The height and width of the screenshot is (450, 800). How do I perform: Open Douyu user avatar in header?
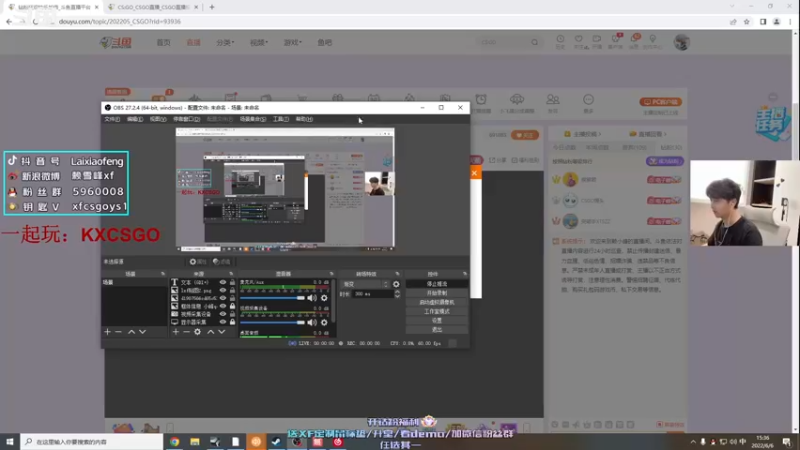pyautogui.click(x=681, y=42)
